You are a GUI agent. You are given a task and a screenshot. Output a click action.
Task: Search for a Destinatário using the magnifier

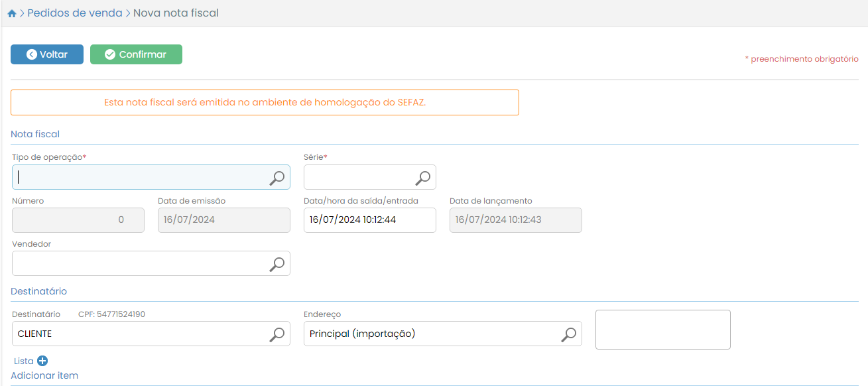click(x=277, y=334)
